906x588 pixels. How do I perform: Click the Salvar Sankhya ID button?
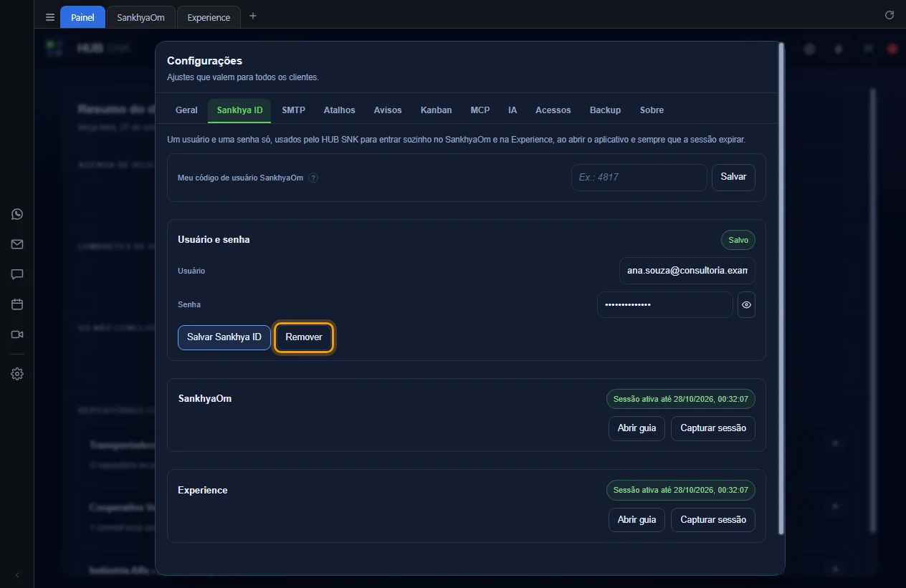coord(224,337)
